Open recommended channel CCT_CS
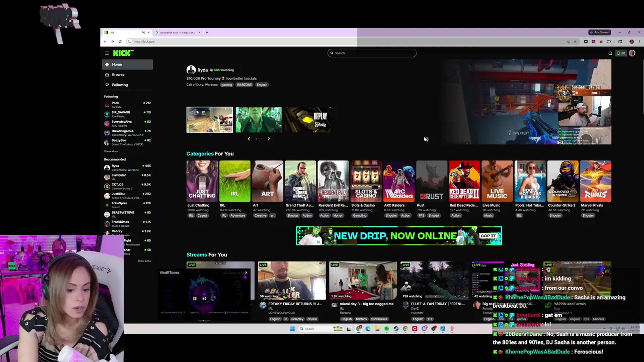The width and height of the screenshot is (644, 362). [127, 186]
